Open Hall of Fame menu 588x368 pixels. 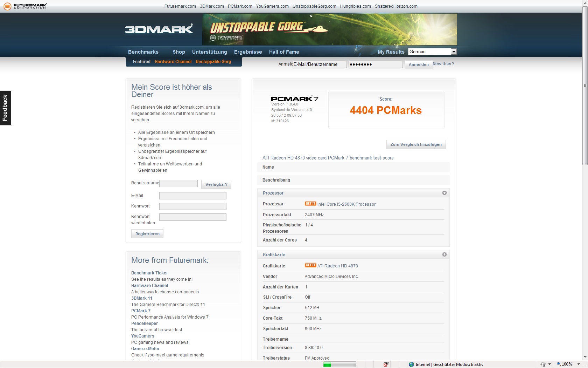(284, 52)
